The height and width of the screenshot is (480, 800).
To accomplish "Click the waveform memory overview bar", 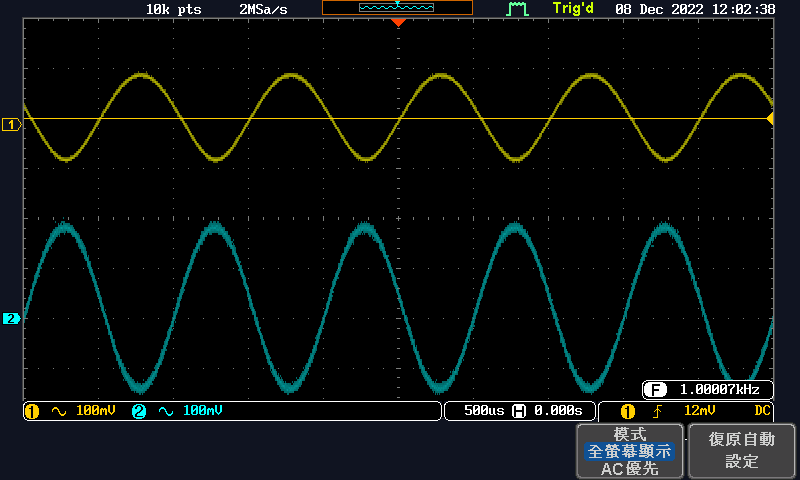I will point(397,8).
